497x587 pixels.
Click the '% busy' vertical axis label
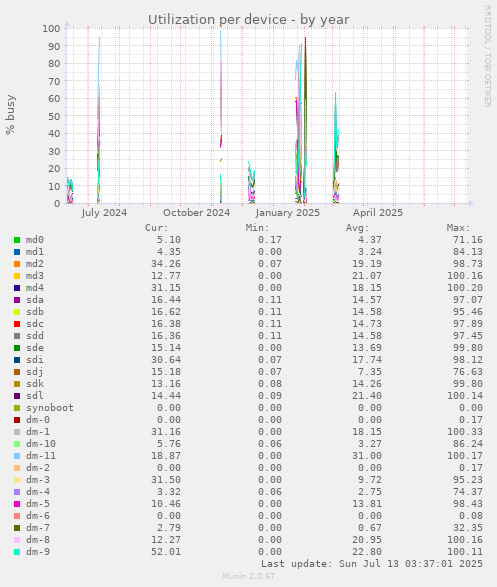[x=10, y=115]
